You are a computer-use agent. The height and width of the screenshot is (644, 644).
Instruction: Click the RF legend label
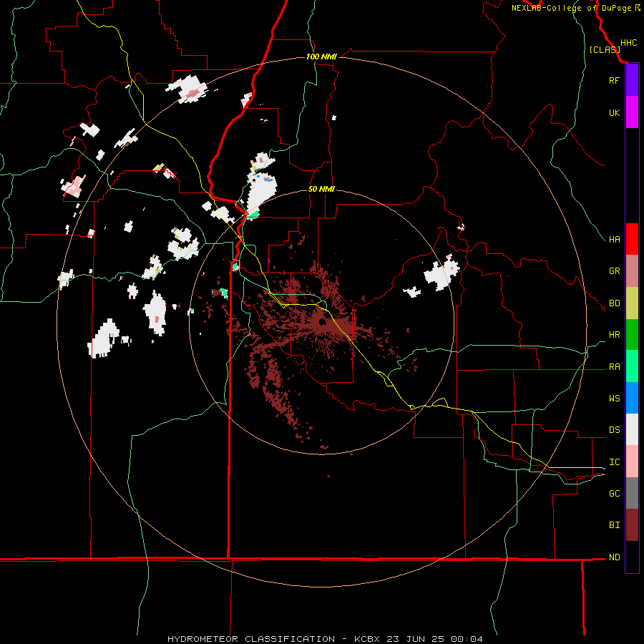[x=614, y=80]
